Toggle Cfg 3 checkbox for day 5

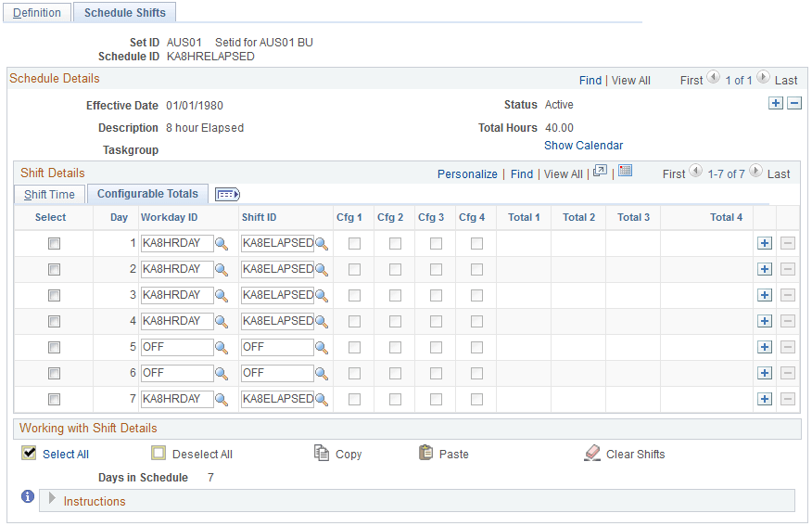tap(436, 347)
